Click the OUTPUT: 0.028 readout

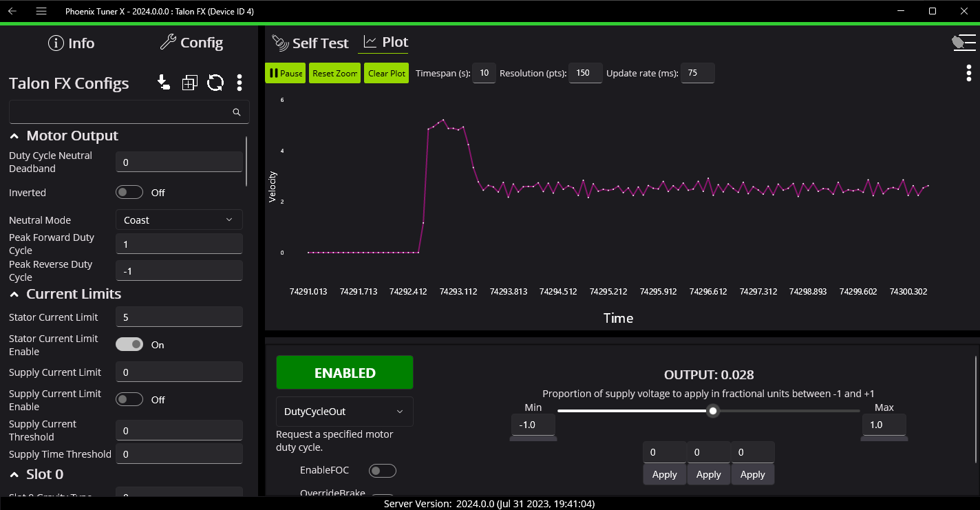tap(709, 375)
